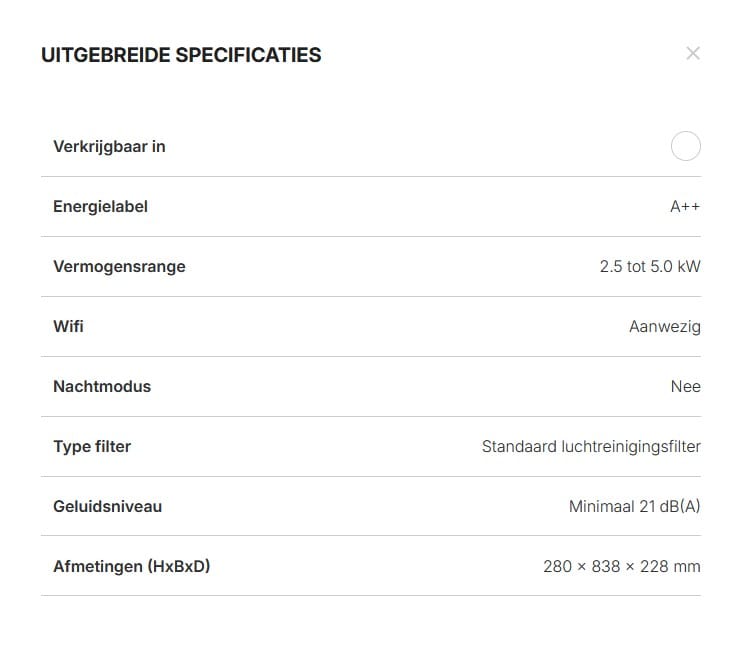743x670 pixels.
Task: Click the Wifi row label
Action: tap(68, 326)
